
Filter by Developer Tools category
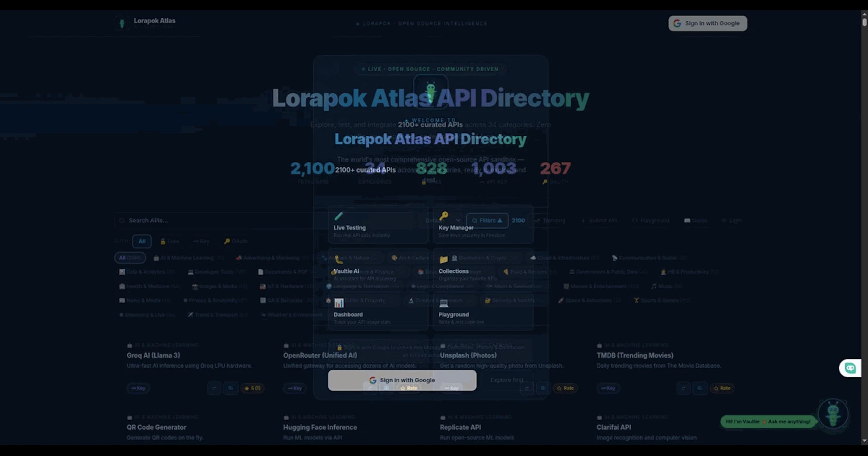[217, 272]
